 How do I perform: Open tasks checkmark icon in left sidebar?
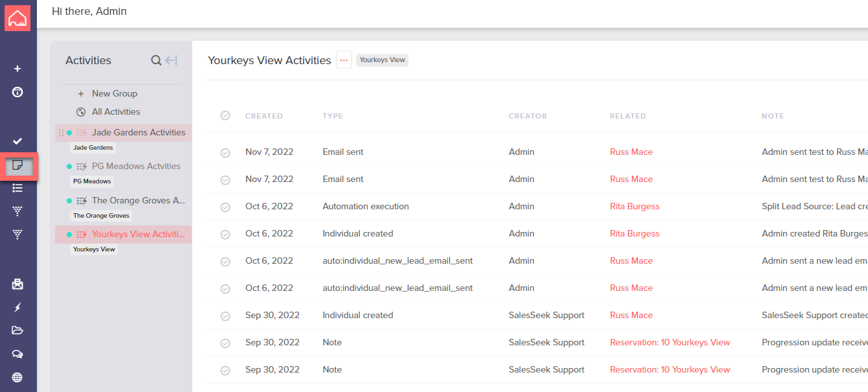click(x=17, y=141)
